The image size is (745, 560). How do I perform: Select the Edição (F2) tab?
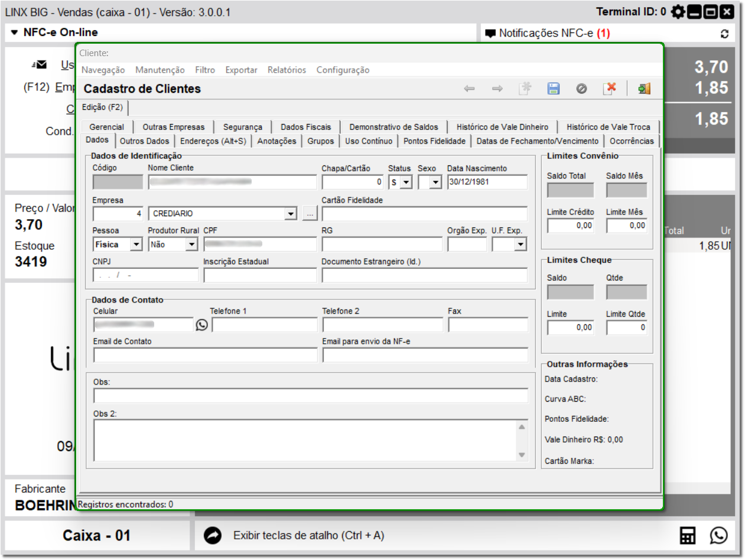pyautogui.click(x=103, y=108)
